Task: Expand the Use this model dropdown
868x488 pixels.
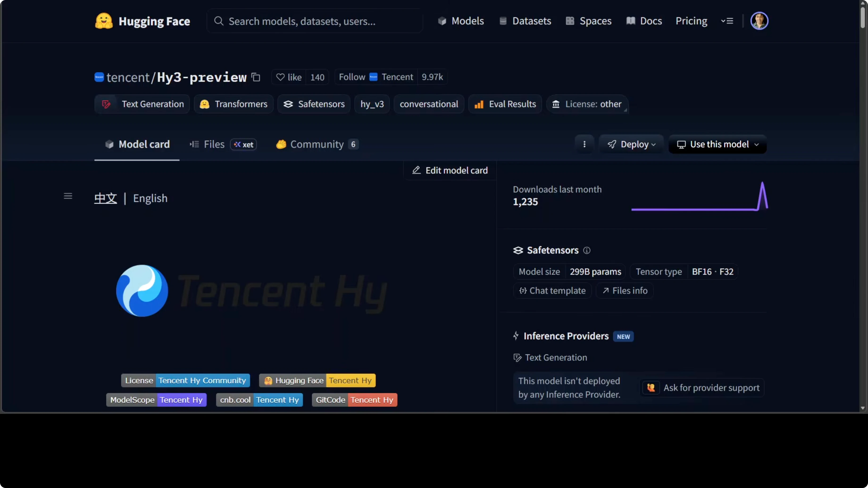Action: pos(718,144)
